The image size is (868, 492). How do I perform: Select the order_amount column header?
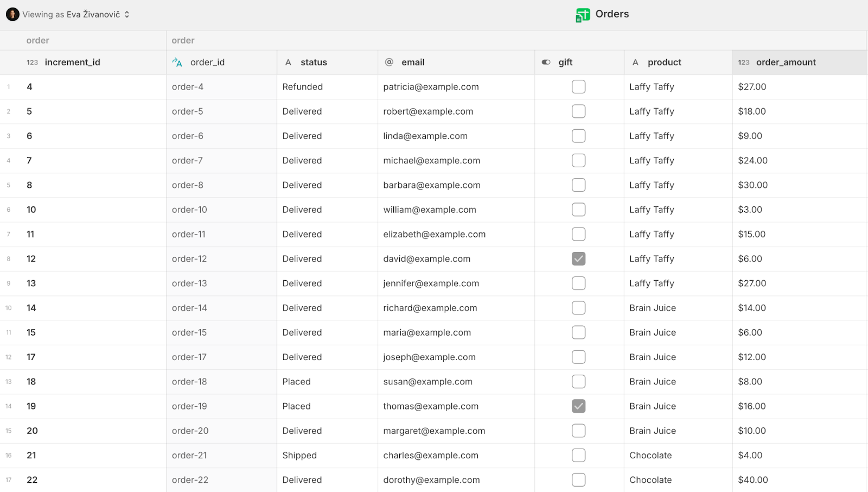click(x=800, y=62)
